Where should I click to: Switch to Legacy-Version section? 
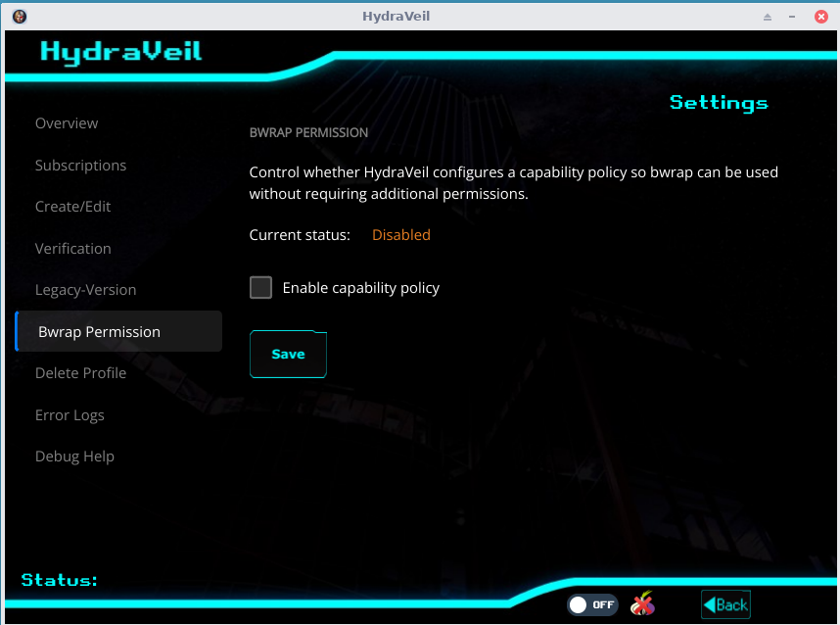click(x=85, y=290)
